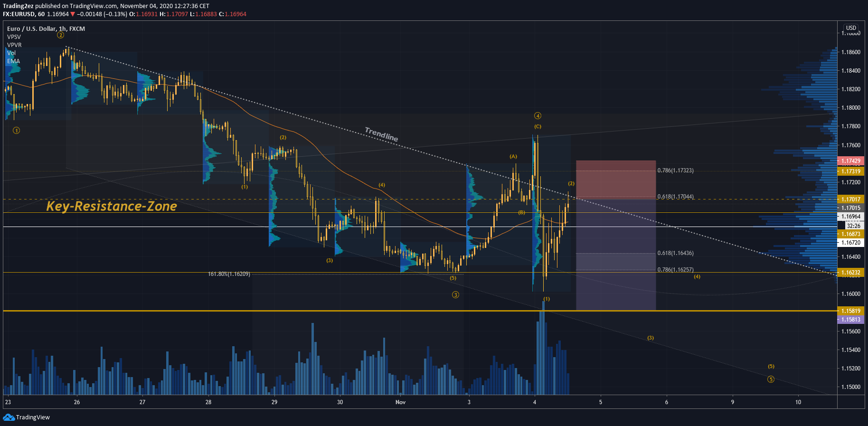This screenshot has width=868, height=426.
Task: Select the 0.618(1.17044) Fibonacci level label
Action: tap(675, 197)
